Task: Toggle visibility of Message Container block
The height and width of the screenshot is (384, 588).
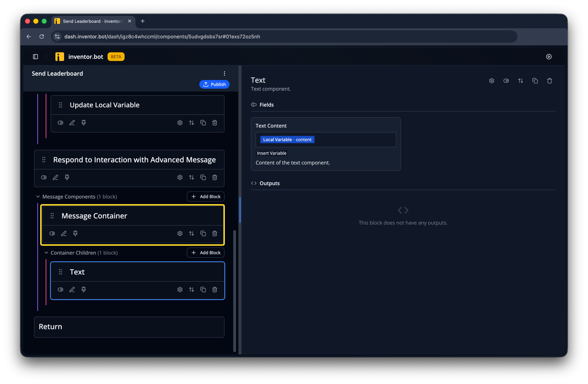Action: pyautogui.click(x=52, y=234)
